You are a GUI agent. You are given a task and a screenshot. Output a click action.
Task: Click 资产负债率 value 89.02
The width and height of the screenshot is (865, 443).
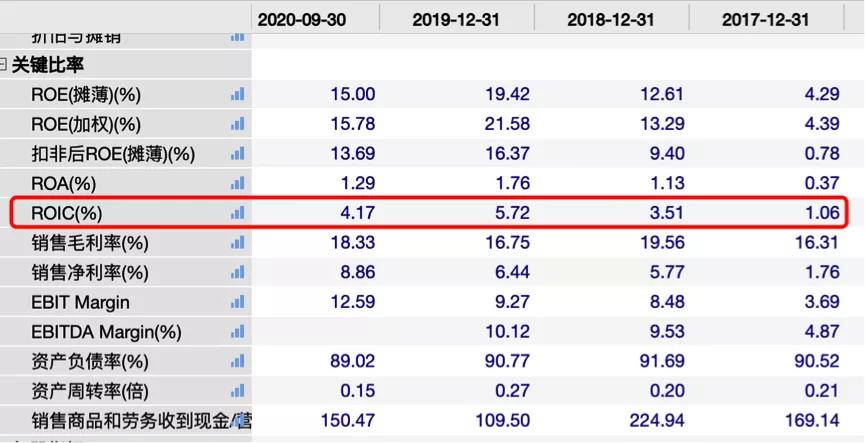pos(353,361)
